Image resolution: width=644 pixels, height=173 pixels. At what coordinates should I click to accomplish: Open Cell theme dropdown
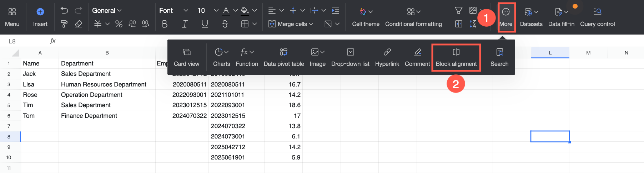coord(366,17)
